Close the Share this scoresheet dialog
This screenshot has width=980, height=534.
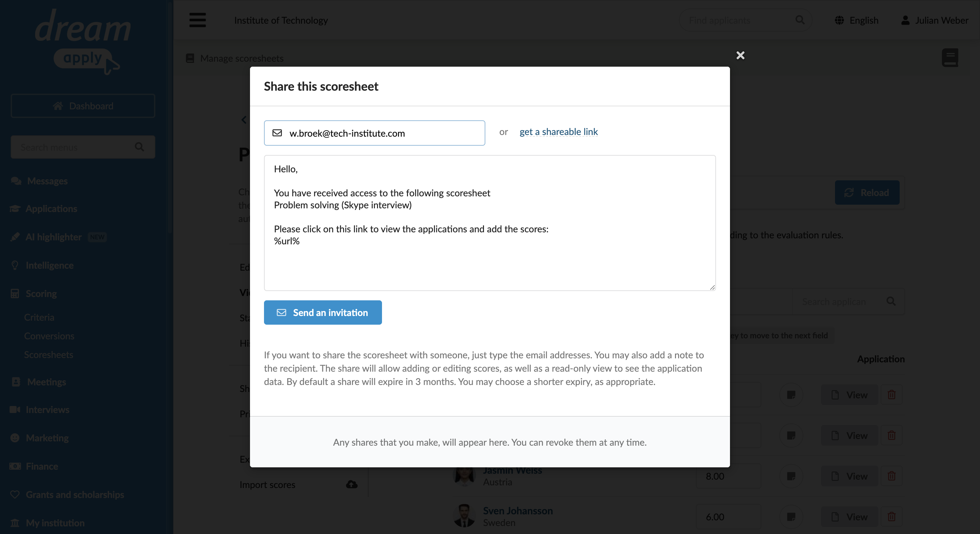point(740,56)
